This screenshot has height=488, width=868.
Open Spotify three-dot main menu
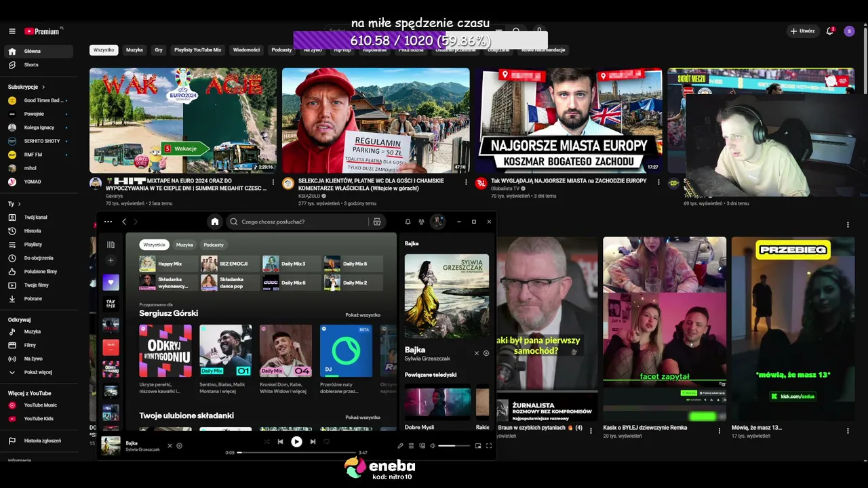point(108,222)
